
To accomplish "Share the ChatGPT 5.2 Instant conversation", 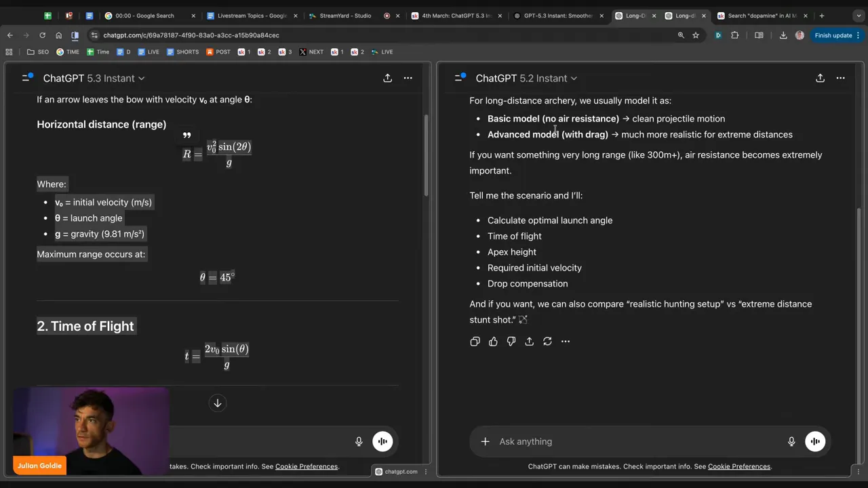I will [820, 78].
